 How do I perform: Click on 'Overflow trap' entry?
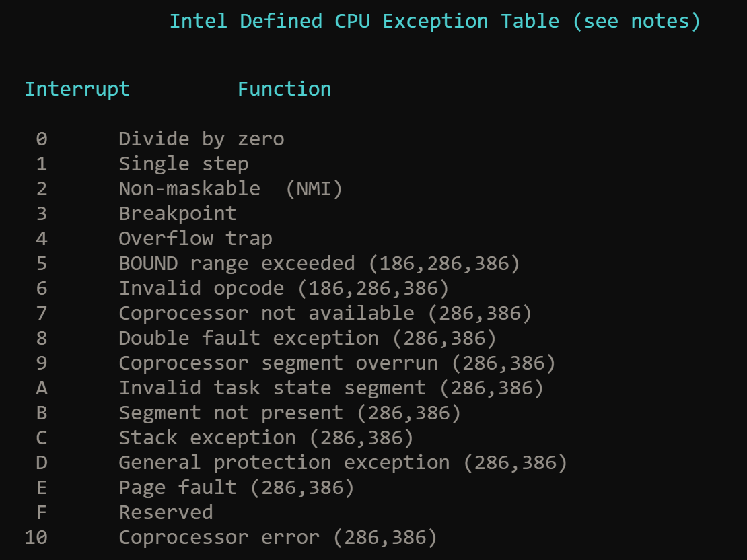click(195, 238)
